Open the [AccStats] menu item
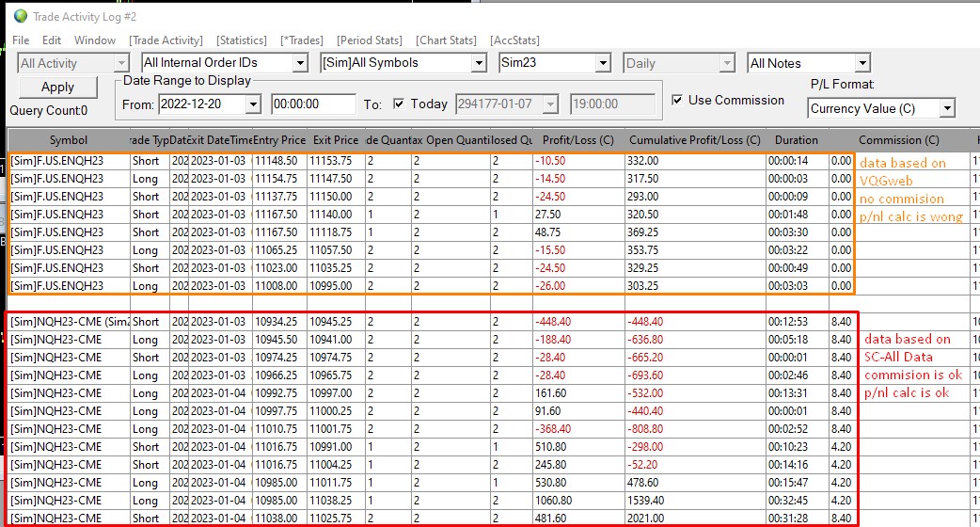The height and width of the screenshot is (527, 980). 514,40
